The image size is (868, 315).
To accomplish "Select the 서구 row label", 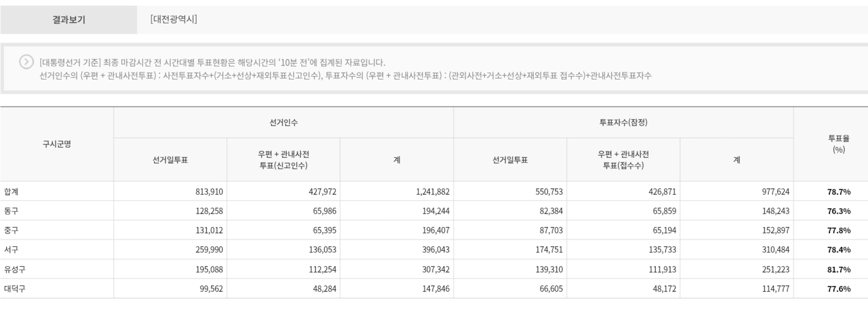I will [11, 250].
